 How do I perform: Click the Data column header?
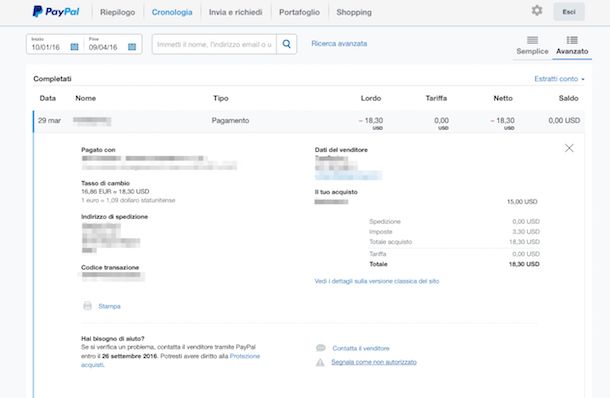[x=47, y=98]
